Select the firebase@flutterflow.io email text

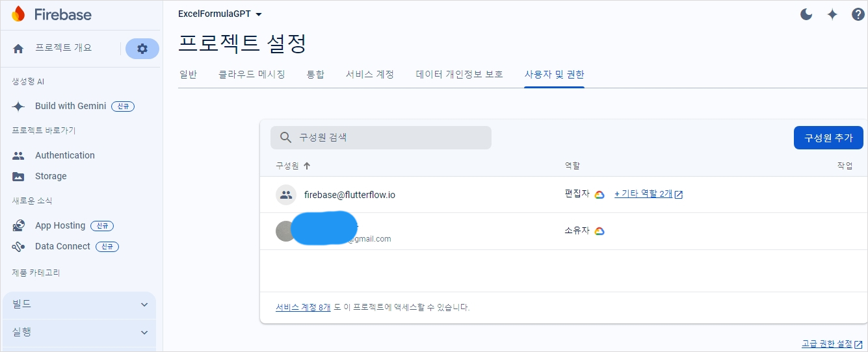tap(350, 195)
